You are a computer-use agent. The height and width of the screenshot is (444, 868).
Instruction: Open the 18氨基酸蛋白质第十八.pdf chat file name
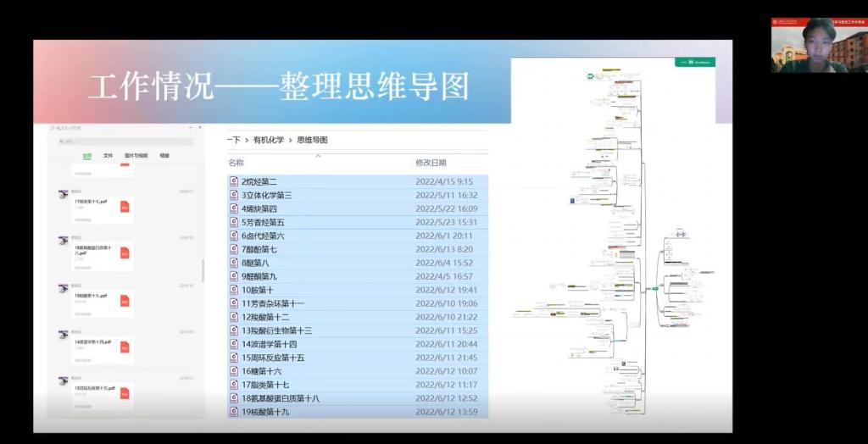point(93,250)
